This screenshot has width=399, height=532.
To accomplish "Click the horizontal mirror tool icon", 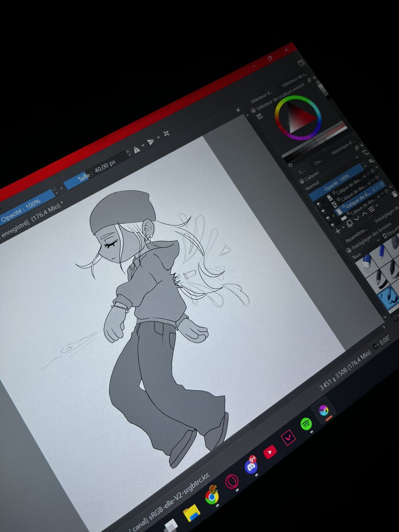I will click(137, 150).
